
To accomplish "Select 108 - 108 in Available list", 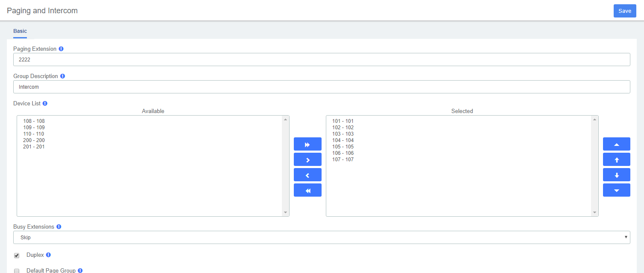I will tap(34, 121).
